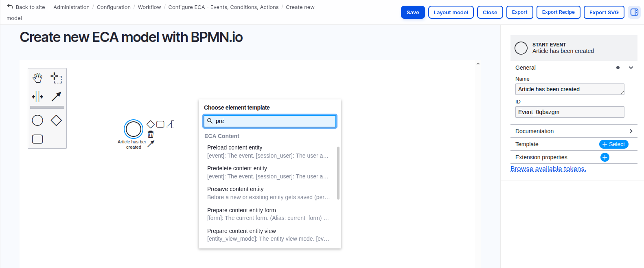644x268 pixels.
Task: Activate the global connect tool in palette
Action: [56, 97]
